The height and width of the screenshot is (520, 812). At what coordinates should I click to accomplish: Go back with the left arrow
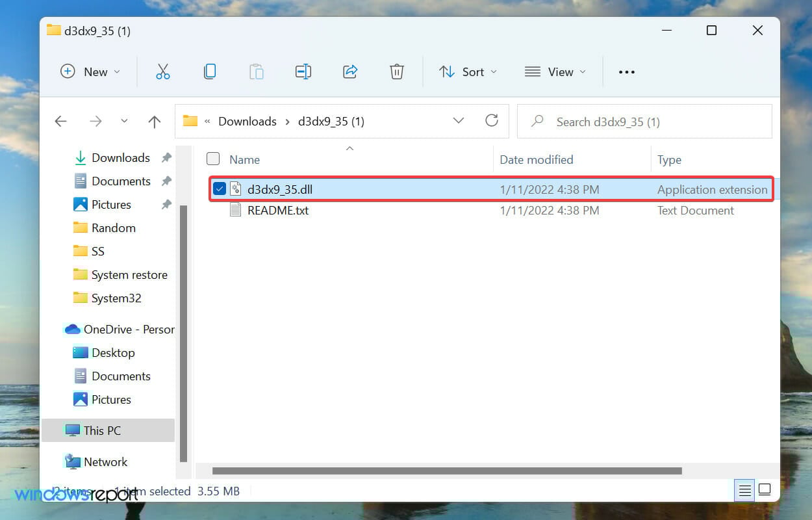60,122
